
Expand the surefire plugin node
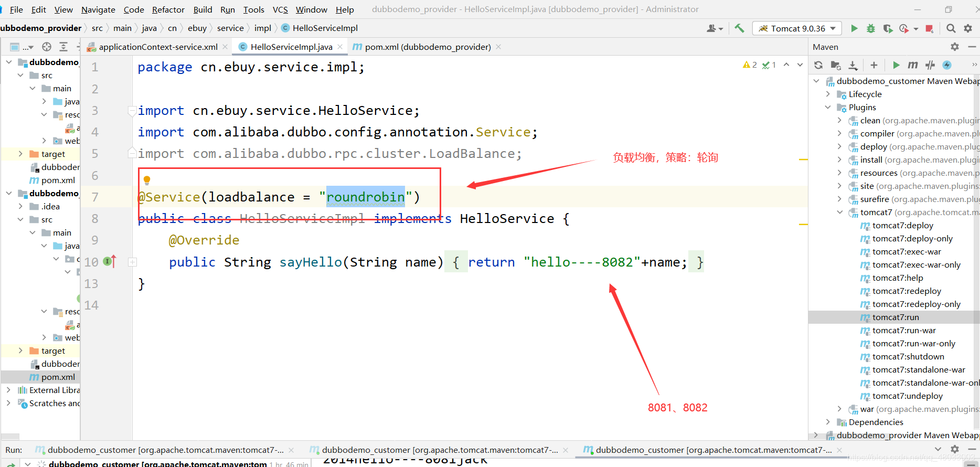pos(839,199)
